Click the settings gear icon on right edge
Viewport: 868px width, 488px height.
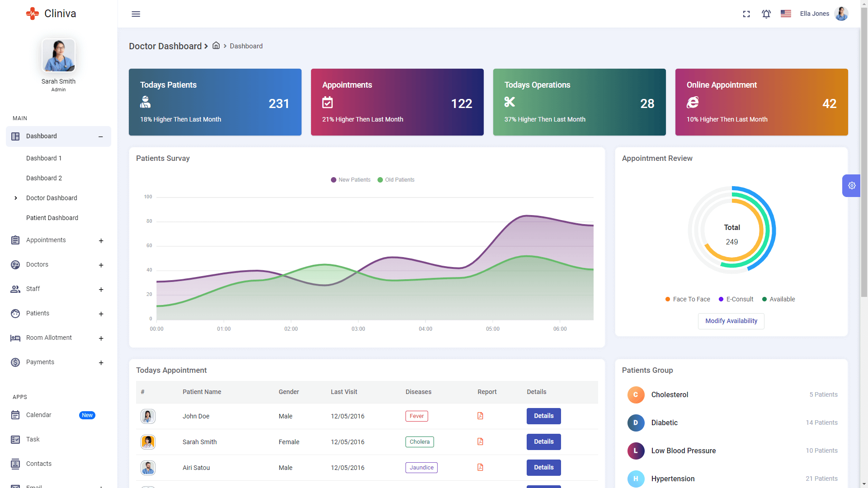(852, 185)
